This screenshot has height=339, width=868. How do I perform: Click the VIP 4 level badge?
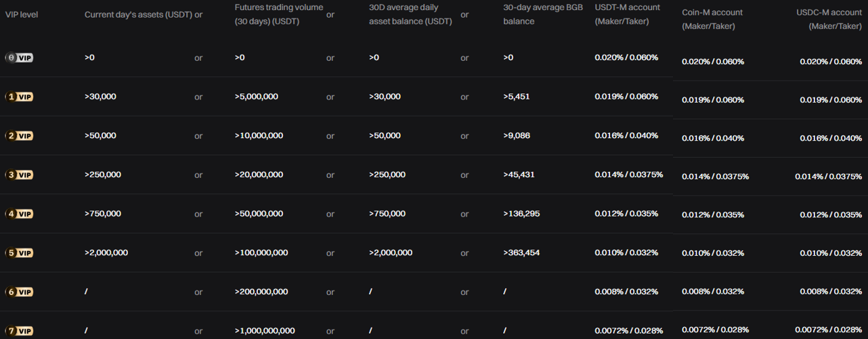tap(19, 214)
